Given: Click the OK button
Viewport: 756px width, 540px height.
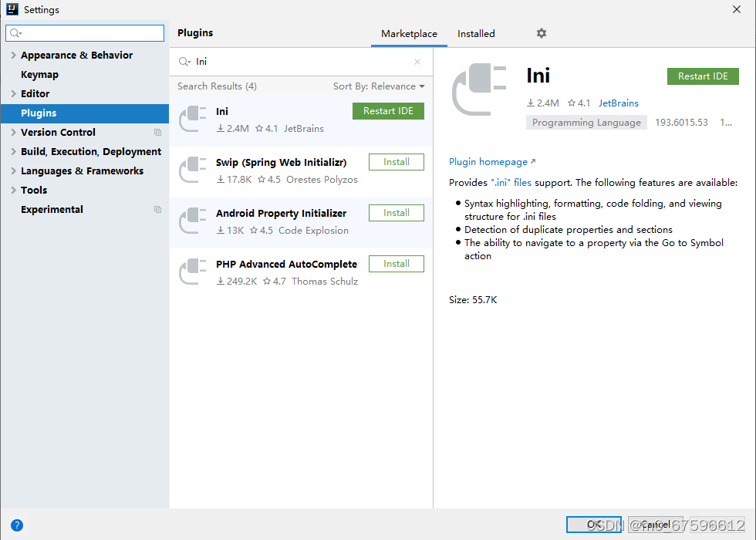Looking at the screenshot, I should [x=593, y=525].
